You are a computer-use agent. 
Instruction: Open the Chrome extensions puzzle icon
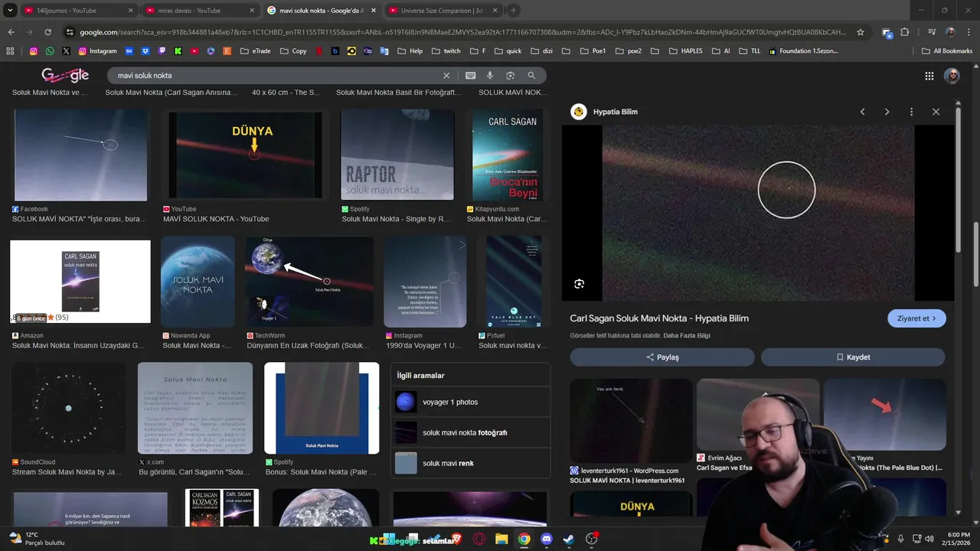click(x=905, y=32)
